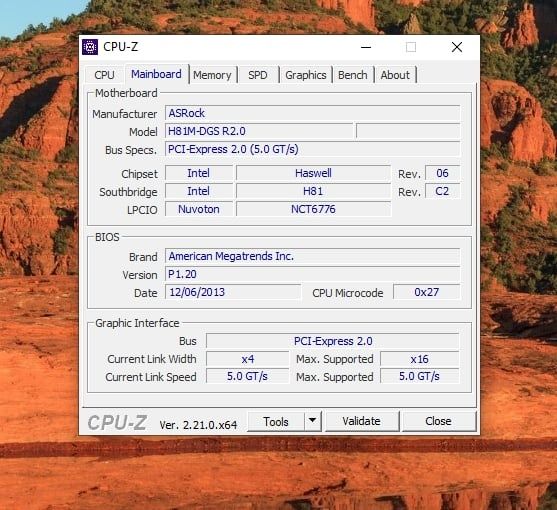The image size is (557, 510).
Task: Click the Chipset vendor Intel value
Action: [x=199, y=173]
